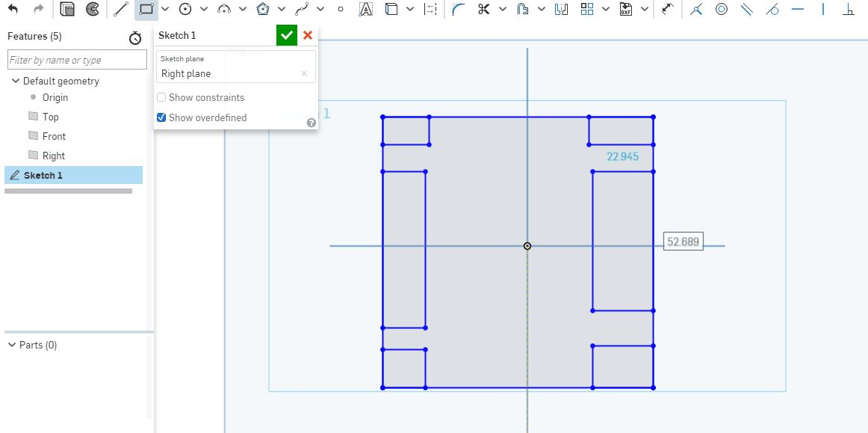Select the Text sketch tool

coord(365,9)
